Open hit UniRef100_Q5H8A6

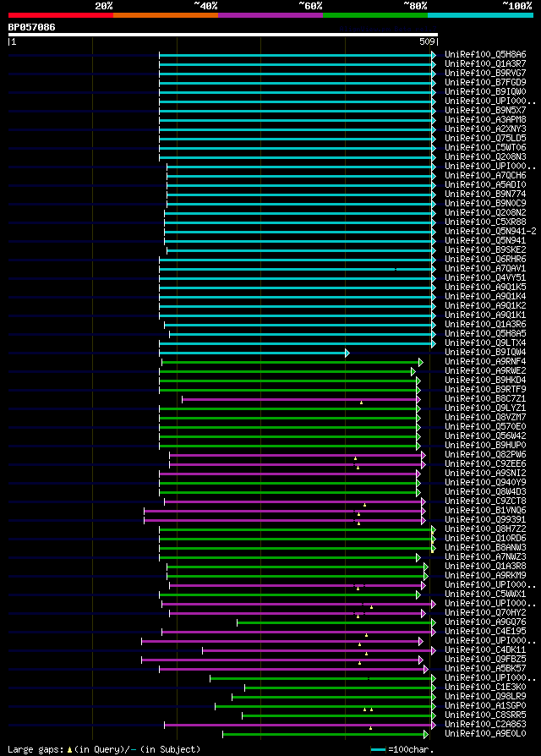485,54
